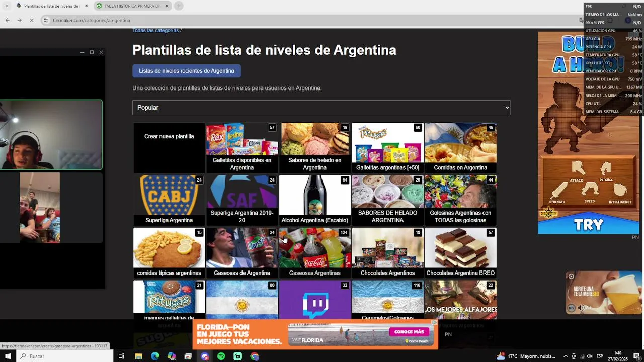View site information icon in address bar
The image size is (644, 362).
[x=46, y=20]
